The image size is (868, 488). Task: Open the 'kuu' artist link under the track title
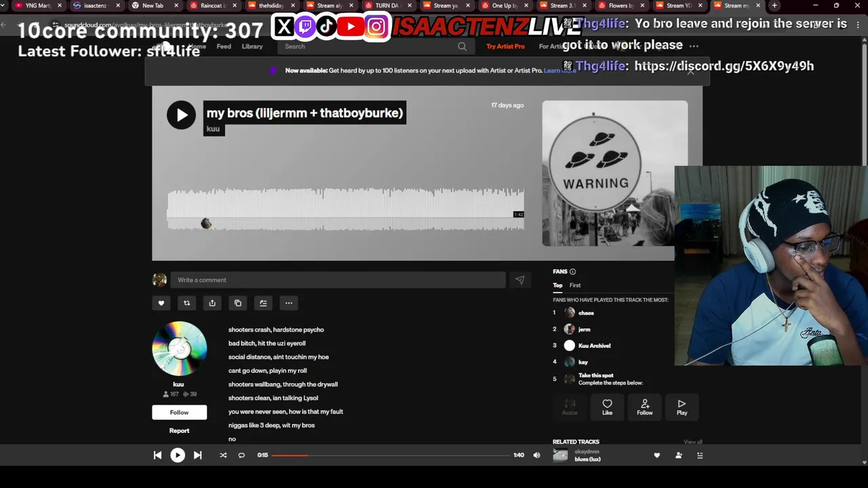(x=213, y=129)
